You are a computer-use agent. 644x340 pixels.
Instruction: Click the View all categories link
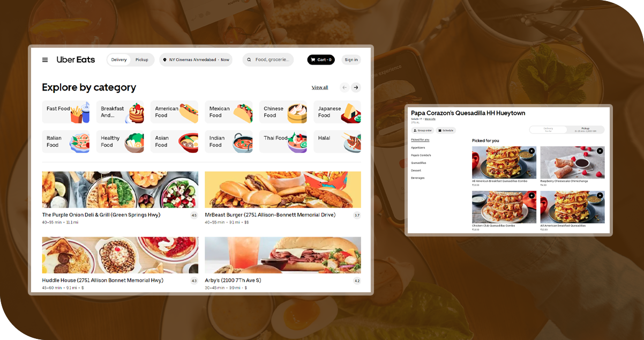320,87
